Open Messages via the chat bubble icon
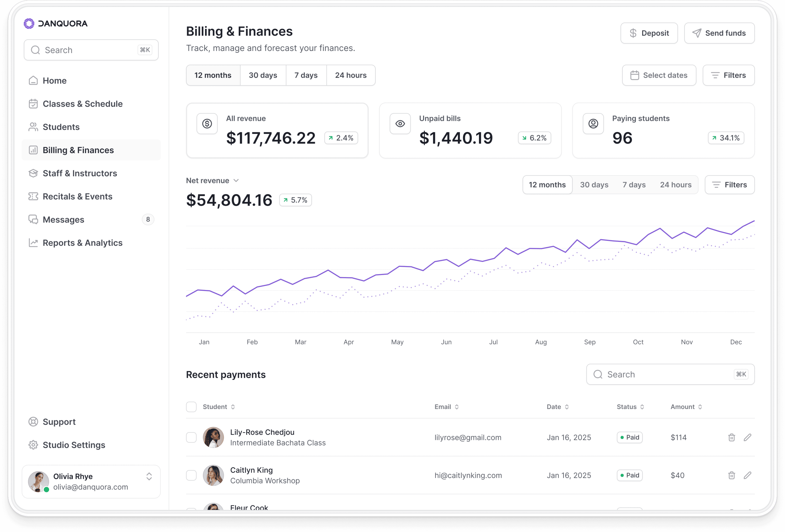The image size is (785, 532). point(33,219)
